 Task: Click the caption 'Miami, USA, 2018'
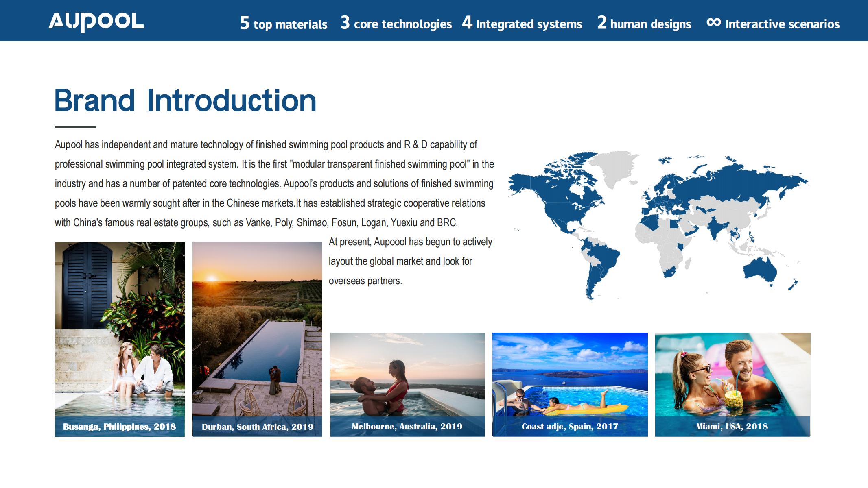732,427
